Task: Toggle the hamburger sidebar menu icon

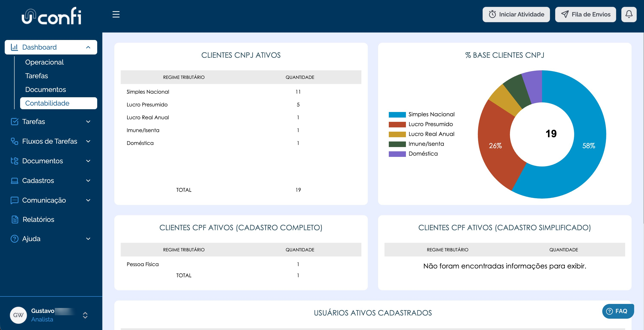Action: 116,14
